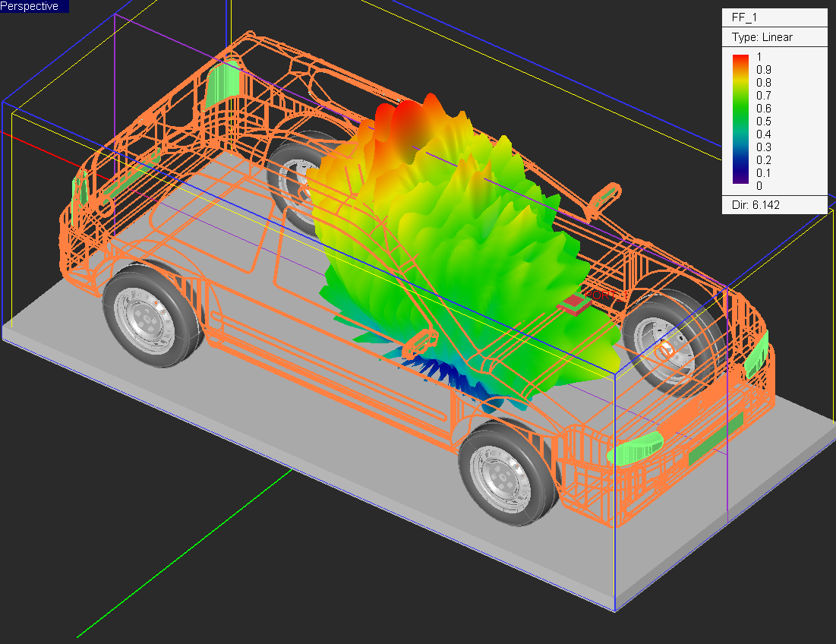Pick the red patch antenna on roof
Image resolution: width=836 pixels, height=644 pixels.
click(x=576, y=305)
